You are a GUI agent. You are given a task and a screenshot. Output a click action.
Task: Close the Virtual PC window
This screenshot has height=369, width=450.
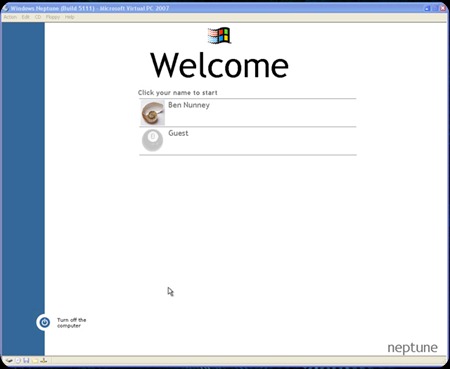coord(443,9)
